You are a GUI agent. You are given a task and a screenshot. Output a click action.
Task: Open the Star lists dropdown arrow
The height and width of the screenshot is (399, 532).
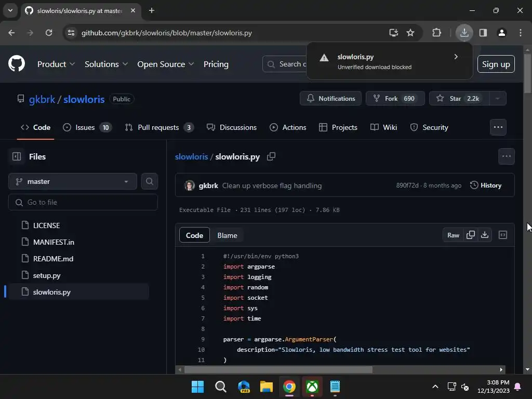click(x=498, y=98)
